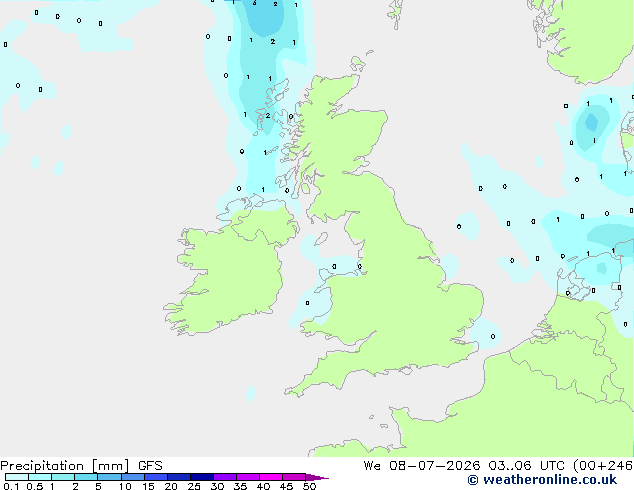This screenshot has height=490, width=634.
Task: Click the "45" legend scale label
Action: coord(286,486)
